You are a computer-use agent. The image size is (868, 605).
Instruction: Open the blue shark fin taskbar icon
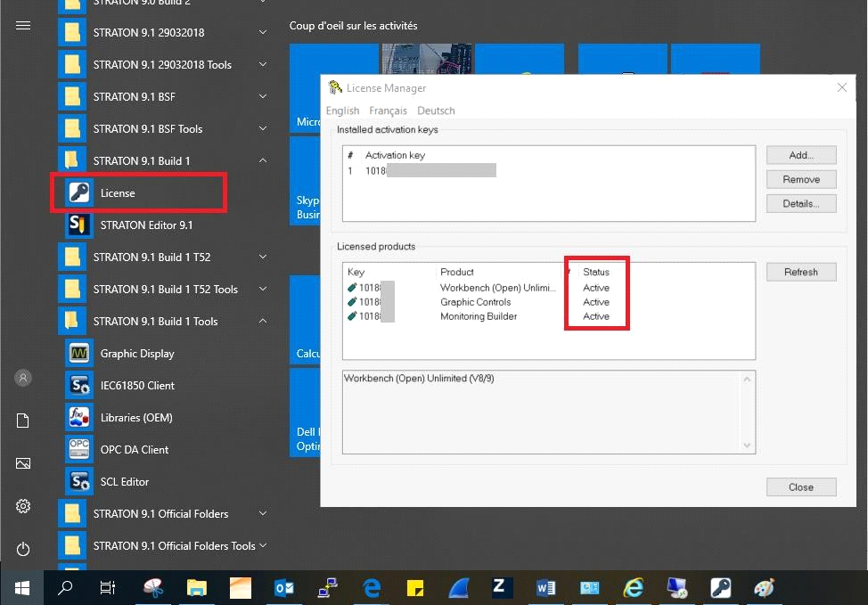coord(459,588)
